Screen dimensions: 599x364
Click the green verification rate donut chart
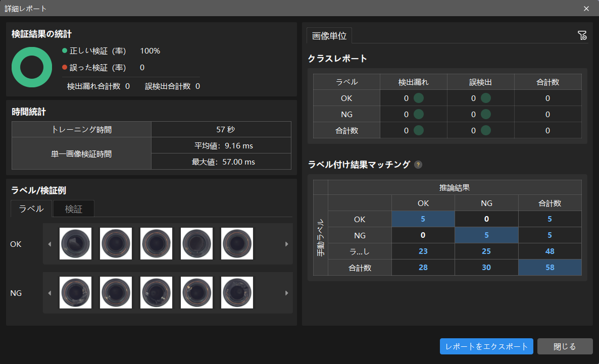[32, 67]
